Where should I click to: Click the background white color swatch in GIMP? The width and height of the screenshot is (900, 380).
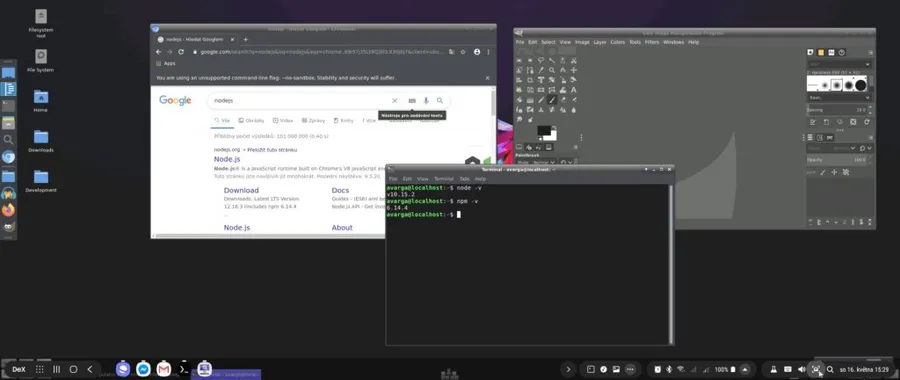click(552, 136)
